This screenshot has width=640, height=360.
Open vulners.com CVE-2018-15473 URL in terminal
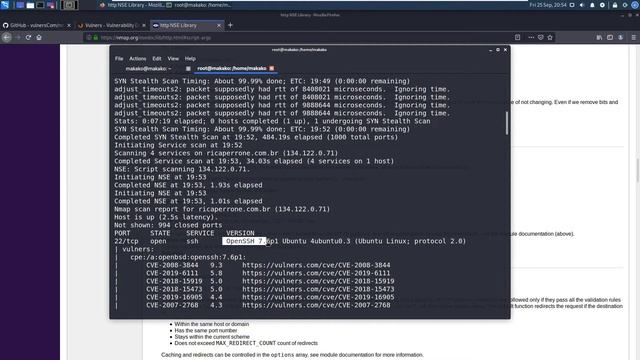318,289
